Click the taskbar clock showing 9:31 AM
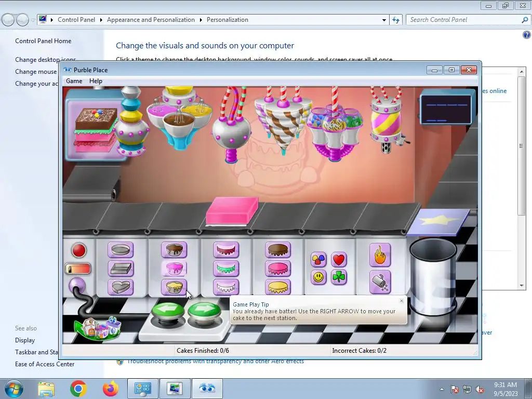The width and height of the screenshot is (532, 399). click(506, 389)
